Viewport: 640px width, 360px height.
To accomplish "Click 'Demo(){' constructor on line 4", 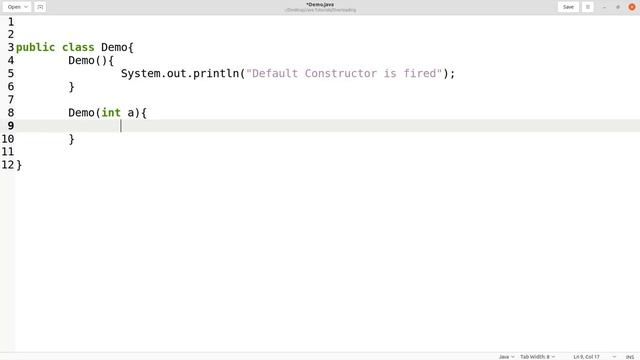I will click(91, 60).
